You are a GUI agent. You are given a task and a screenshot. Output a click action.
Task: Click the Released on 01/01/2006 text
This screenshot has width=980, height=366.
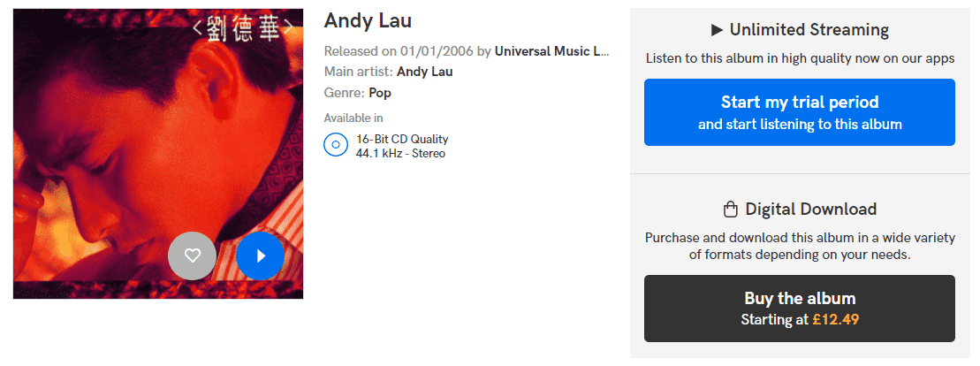click(399, 51)
